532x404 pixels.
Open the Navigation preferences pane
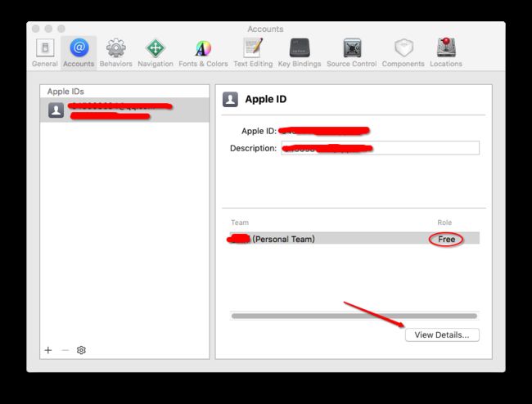(x=156, y=53)
